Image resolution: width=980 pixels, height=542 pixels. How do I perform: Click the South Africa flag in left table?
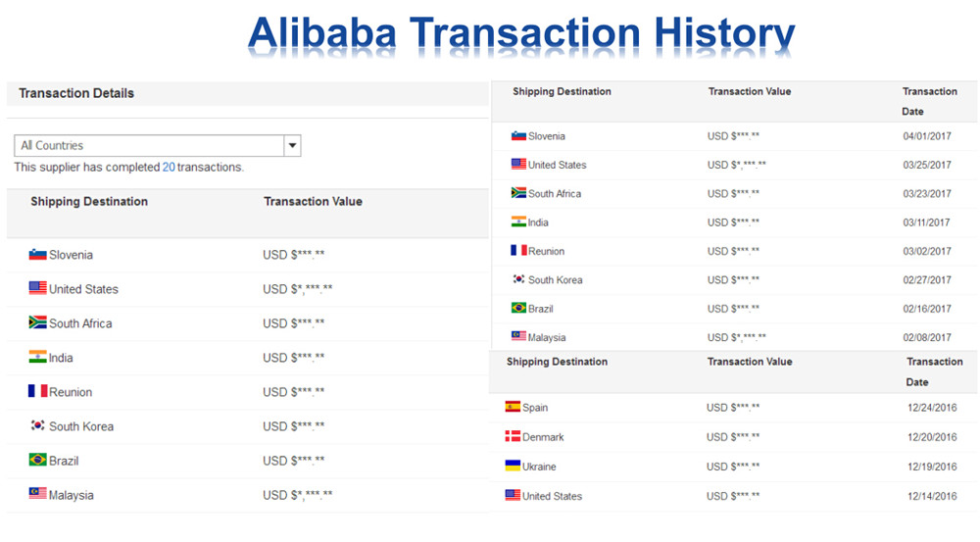(x=37, y=322)
